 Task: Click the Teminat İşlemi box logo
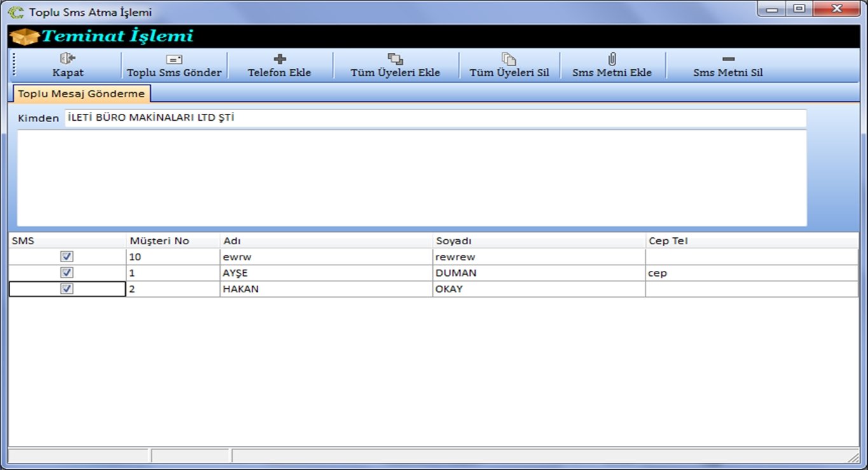(x=25, y=37)
